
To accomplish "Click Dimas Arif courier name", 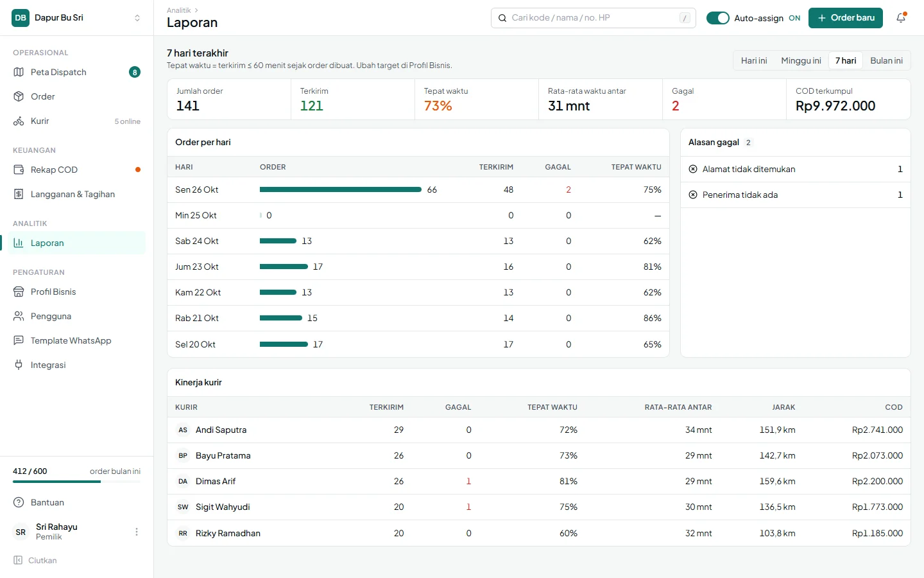I will coord(216,481).
